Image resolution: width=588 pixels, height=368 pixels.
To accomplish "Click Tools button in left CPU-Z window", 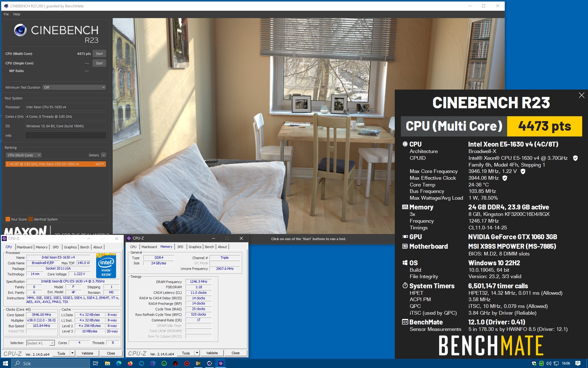I will click(61, 353).
